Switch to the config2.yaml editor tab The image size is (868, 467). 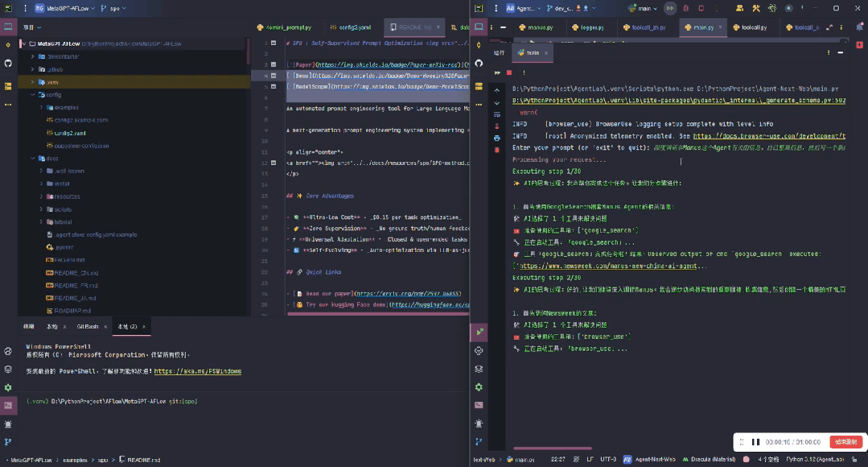[x=355, y=27]
